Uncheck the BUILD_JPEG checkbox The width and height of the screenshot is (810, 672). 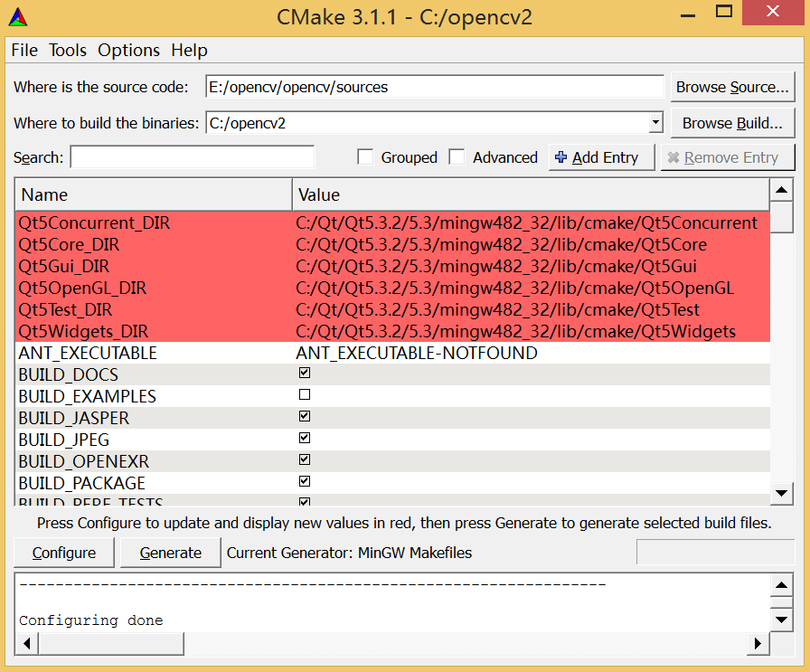click(x=305, y=439)
